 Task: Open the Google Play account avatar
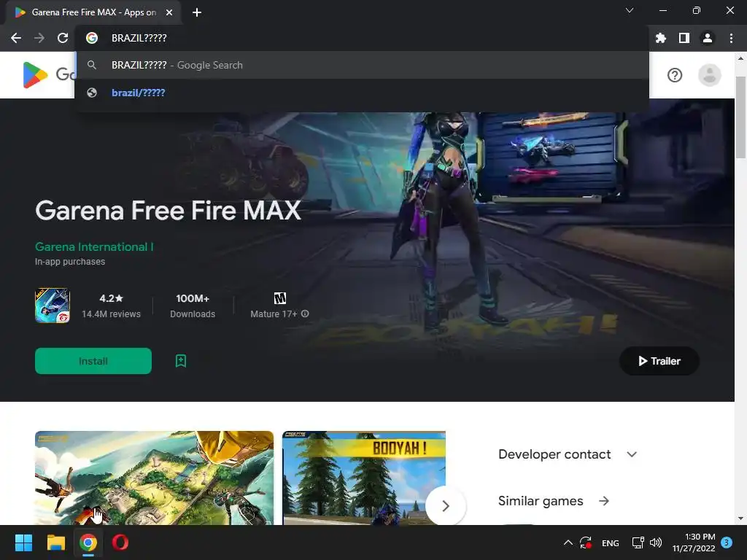click(x=709, y=75)
